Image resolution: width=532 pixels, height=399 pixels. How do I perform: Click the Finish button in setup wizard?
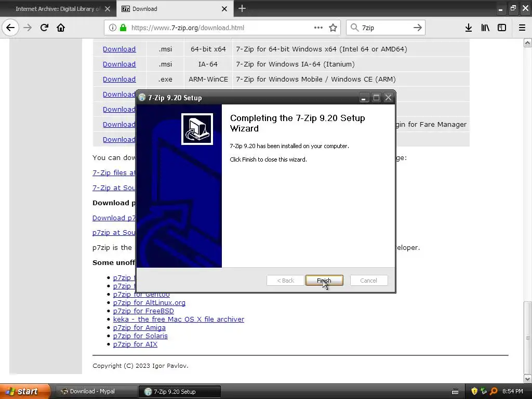(x=324, y=280)
